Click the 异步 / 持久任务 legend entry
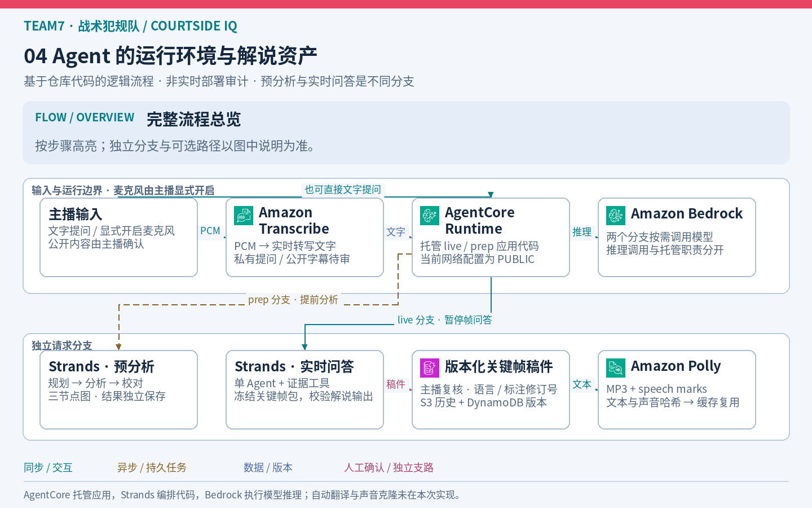This screenshot has height=508, width=812. click(x=152, y=467)
